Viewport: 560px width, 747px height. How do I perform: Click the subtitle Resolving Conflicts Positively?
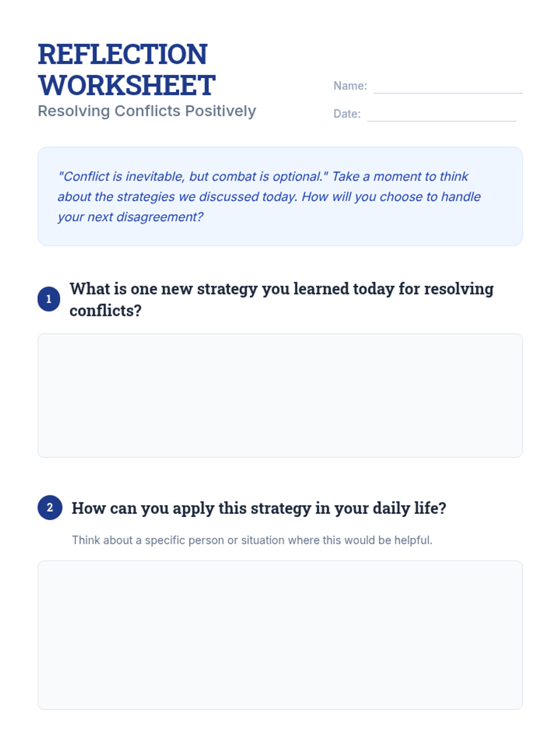[147, 111]
